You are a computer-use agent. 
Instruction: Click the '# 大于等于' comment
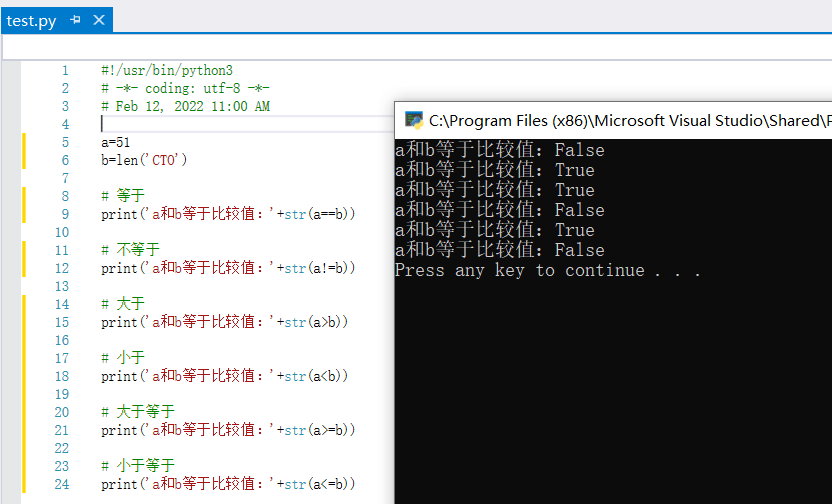tap(137, 412)
